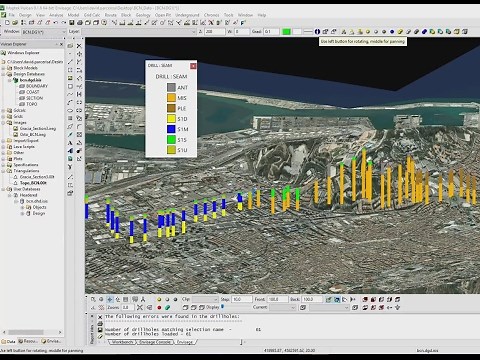Collapse the Design Databases tree node

3,74
